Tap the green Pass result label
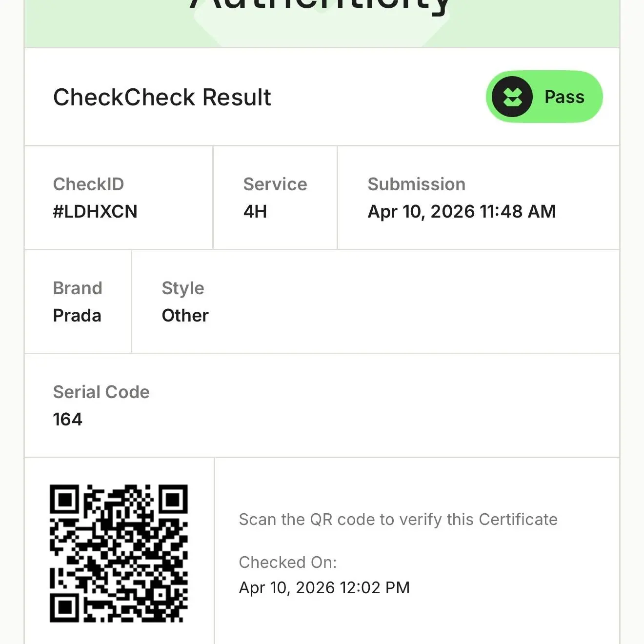This screenshot has width=644, height=644. (564, 97)
